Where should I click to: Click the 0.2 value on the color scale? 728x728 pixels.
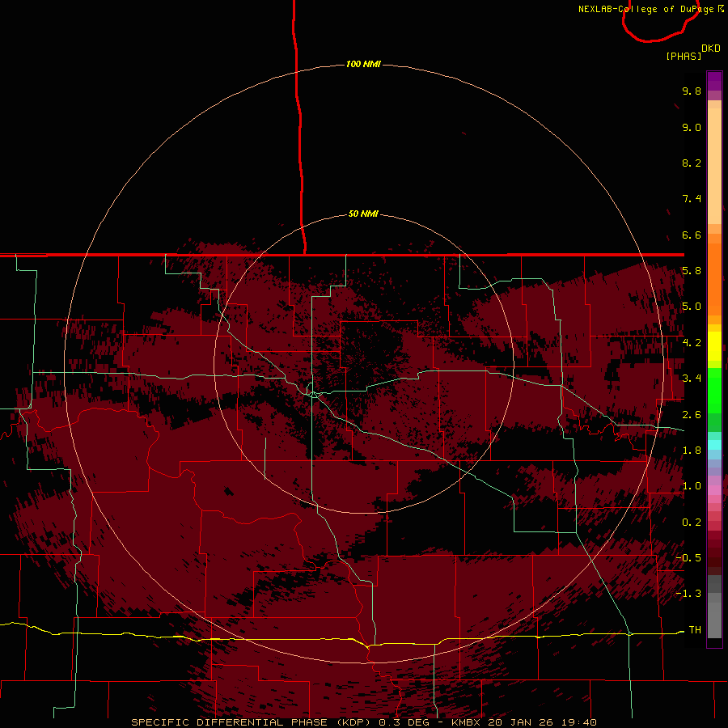point(692,523)
